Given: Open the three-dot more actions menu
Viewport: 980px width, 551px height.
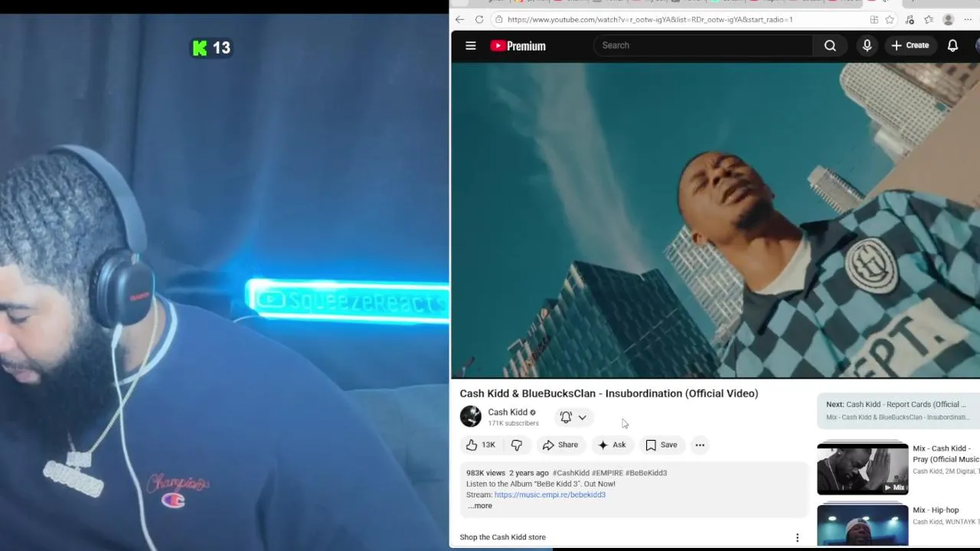Looking at the screenshot, I should [700, 445].
